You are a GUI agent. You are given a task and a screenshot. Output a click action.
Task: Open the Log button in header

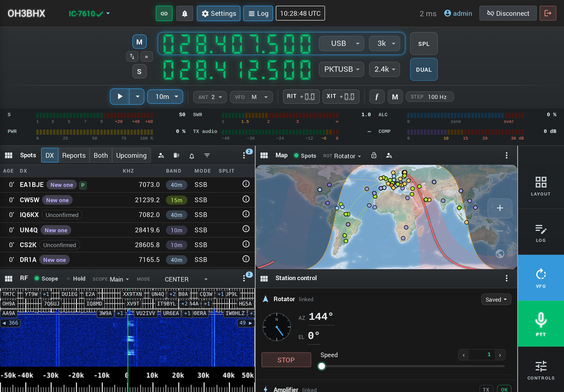[258, 14]
